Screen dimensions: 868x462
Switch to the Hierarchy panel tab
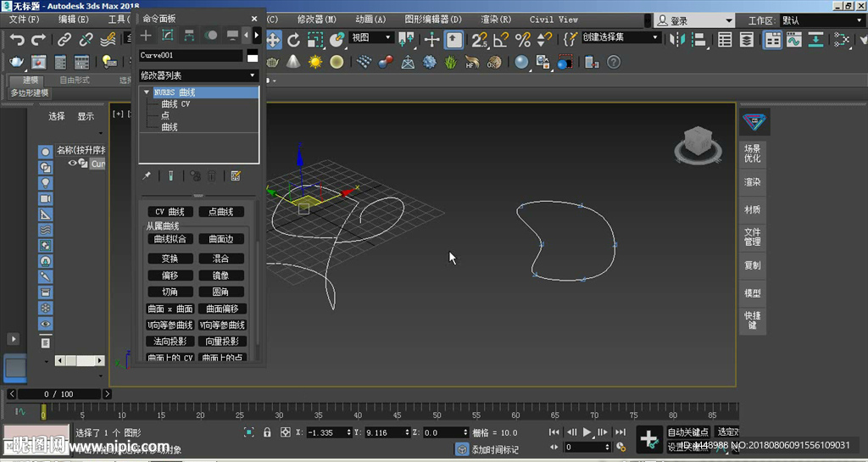[x=189, y=36]
